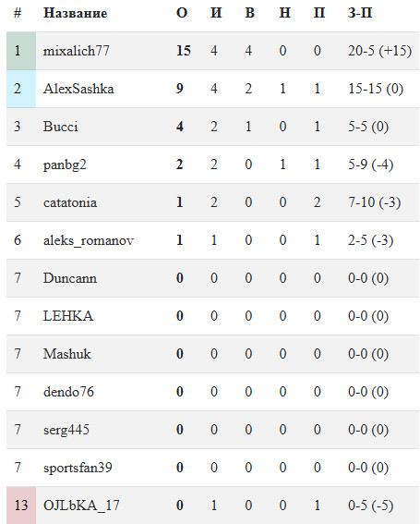This screenshot has width=420, height=524.
Task: Click the mixalich77 player name
Action: click(x=76, y=51)
